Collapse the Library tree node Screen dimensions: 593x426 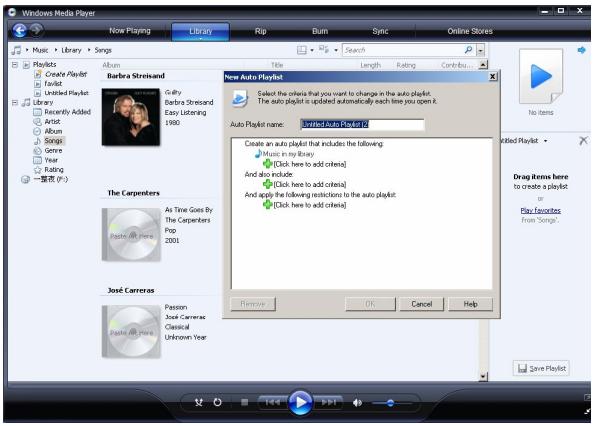[15, 103]
